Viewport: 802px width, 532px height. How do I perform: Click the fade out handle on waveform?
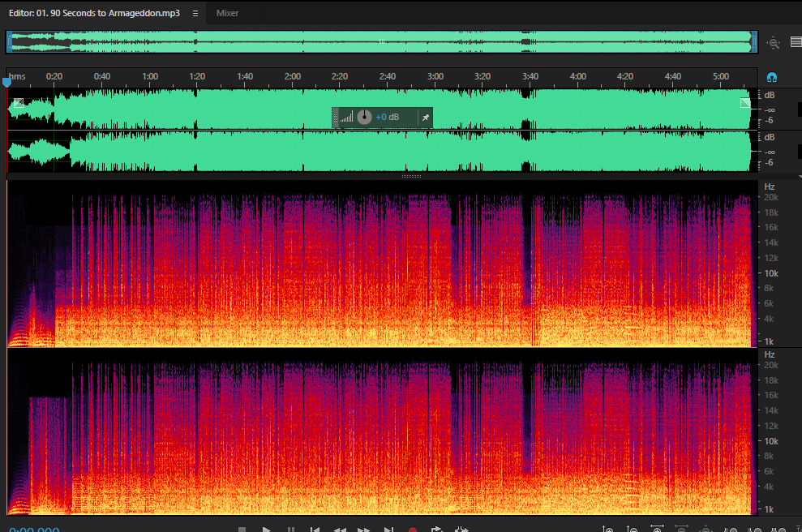tap(745, 103)
